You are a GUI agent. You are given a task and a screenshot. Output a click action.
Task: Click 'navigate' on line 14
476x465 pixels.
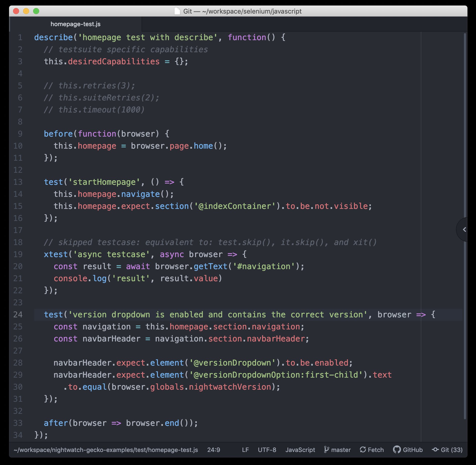tap(141, 194)
